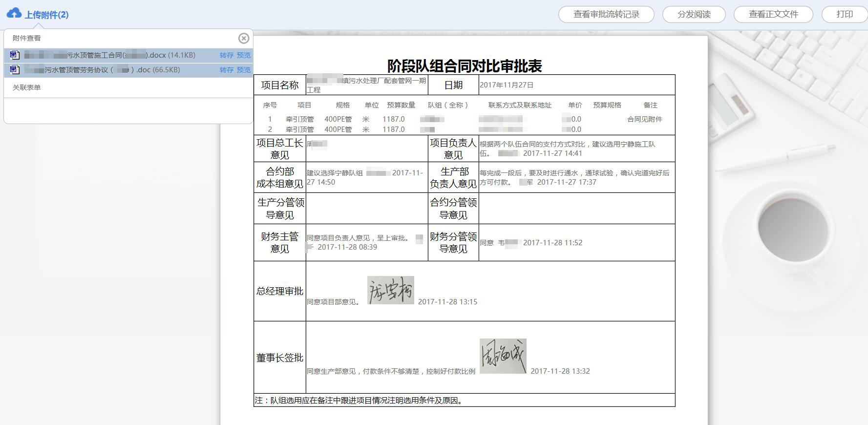Open 查看正文文件 to view main document
Screen dimensions: 868x425
[773, 14]
